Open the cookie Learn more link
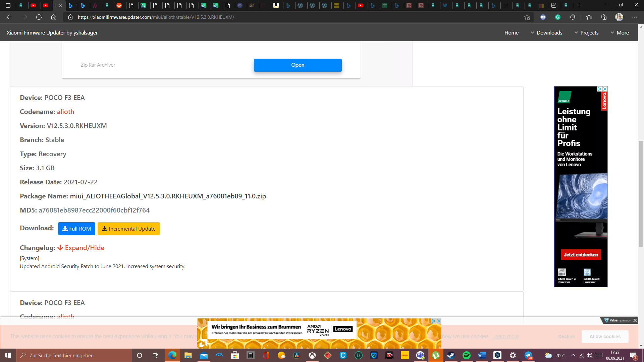The width and height of the screenshot is (644, 362). tap(505, 337)
